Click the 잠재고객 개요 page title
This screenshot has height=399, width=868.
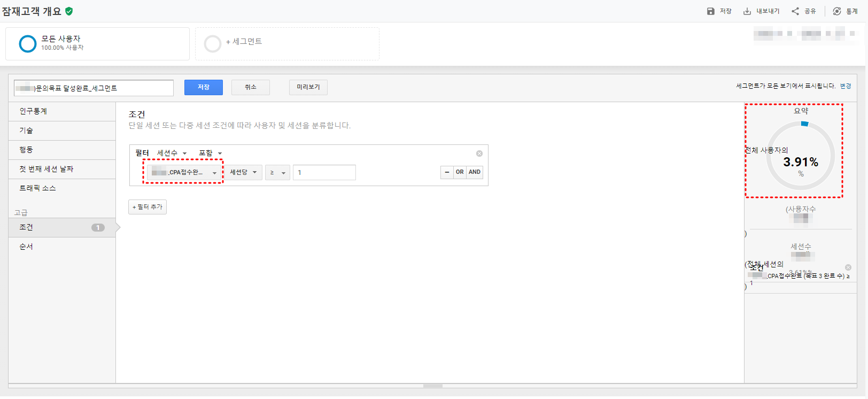point(32,11)
